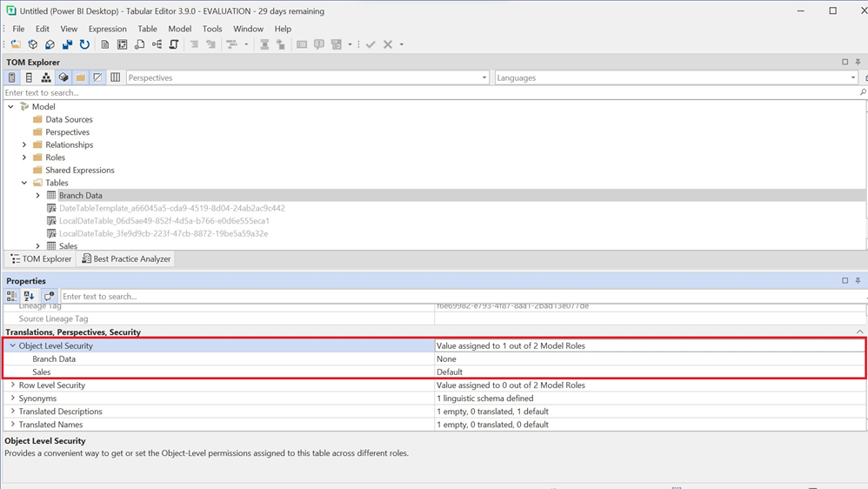Expand Translated Descriptions property
Viewport: 868px width, 489px height.
coord(12,412)
